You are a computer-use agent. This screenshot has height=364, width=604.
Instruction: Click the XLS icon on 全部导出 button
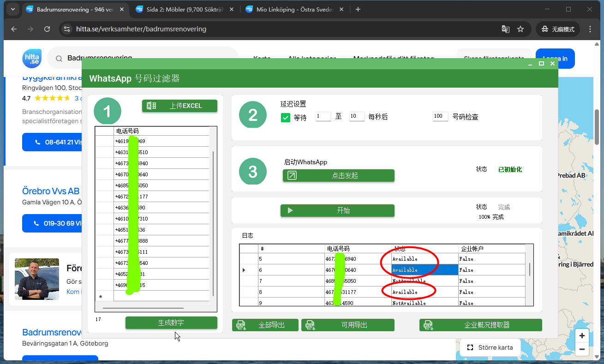click(x=240, y=325)
